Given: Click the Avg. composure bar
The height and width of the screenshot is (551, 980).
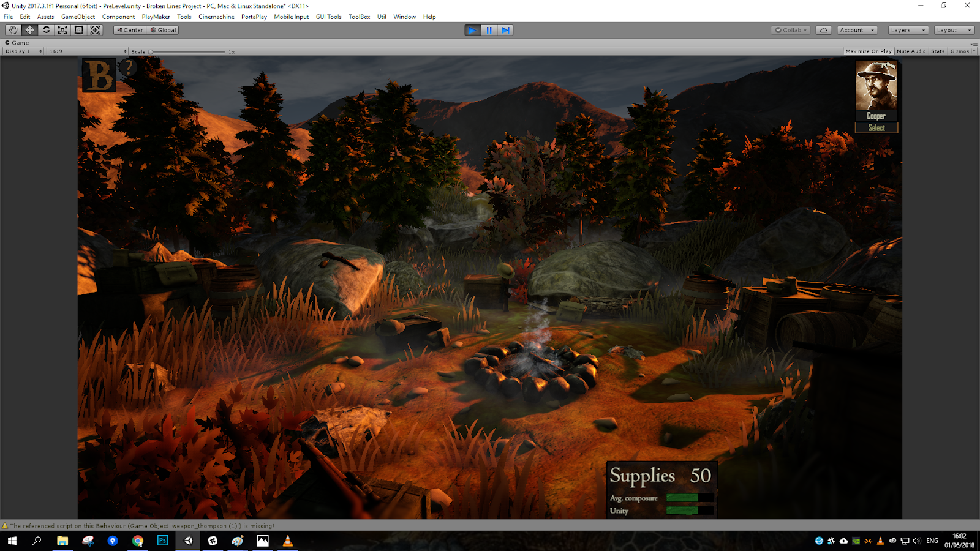Looking at the screenshot, I should pos(690,498).
